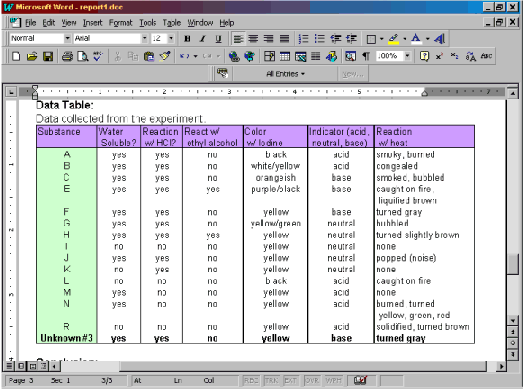This screenshot has width=523, height=389.
Task: Toggle REC macro recording indicator
Action: click(251, 380)
